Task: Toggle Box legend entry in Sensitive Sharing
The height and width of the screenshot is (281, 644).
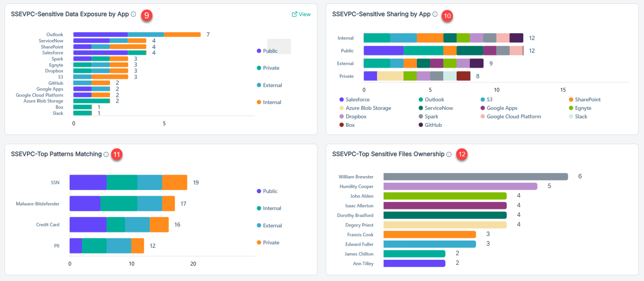Action: pyautogui.click(x=347, y=125)
